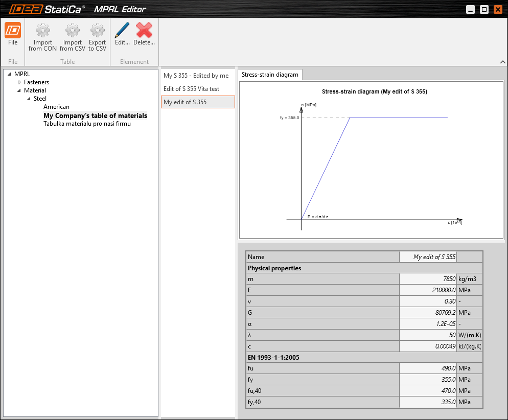The width and height of the screenshot is (508, 420).
Task: Select Tabulka materialu pro nasi firmu
Action: click(87, 124)
